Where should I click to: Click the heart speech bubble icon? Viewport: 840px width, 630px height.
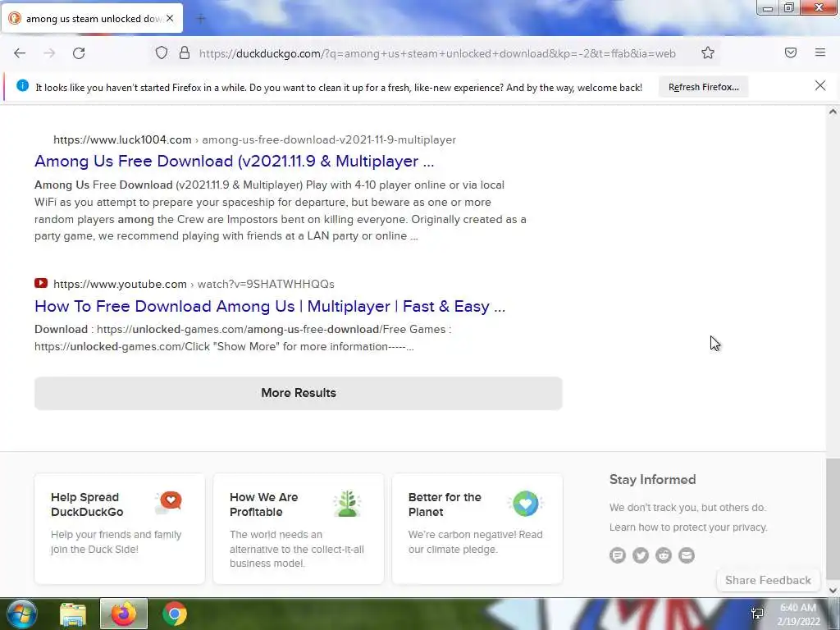169,503
